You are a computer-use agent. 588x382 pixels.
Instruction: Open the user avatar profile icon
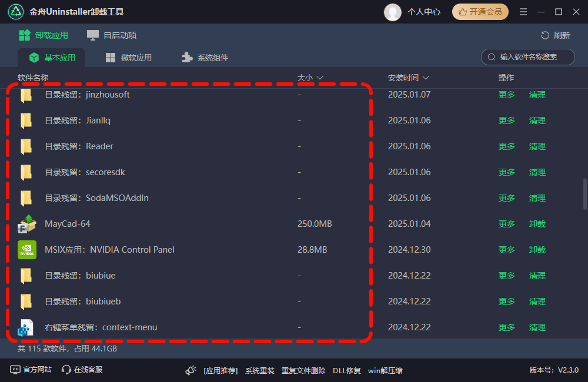(393, 12)
